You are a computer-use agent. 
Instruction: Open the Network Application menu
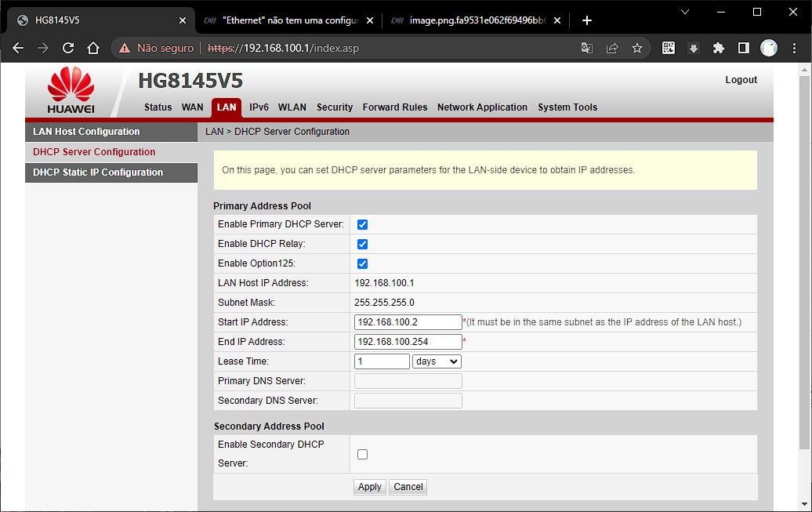point(482,107)
